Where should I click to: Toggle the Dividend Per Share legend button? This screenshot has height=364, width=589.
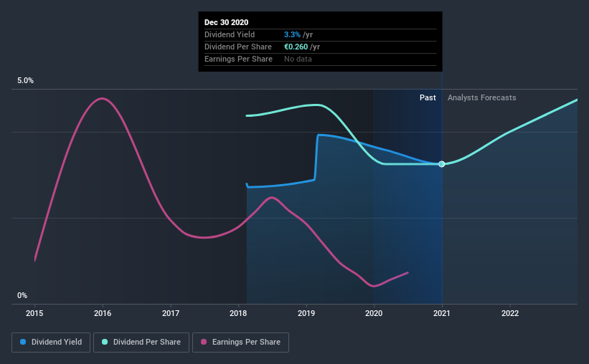tap(141, 343)
